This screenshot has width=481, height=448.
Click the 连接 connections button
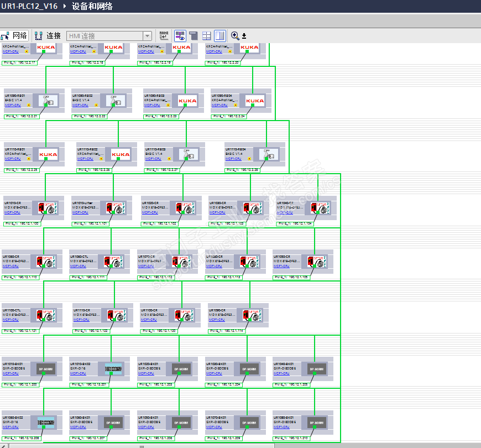coord(48,36)
